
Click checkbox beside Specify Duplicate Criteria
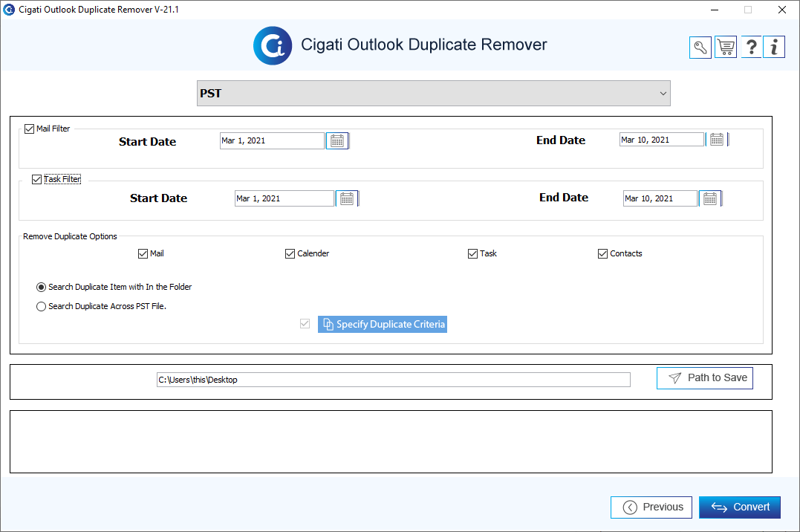pyautogui.click(x=305, y=324)
